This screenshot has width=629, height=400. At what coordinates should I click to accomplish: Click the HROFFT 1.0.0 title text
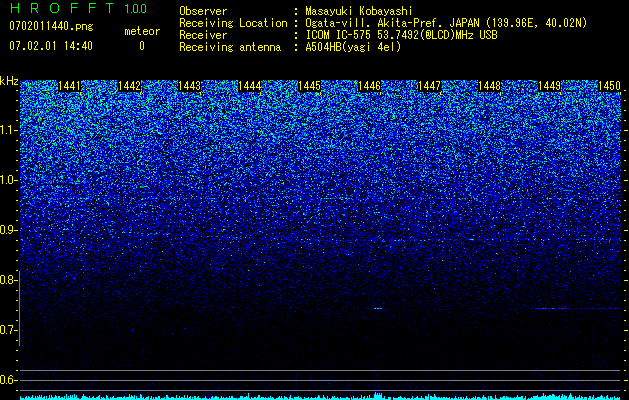point(78,8)
